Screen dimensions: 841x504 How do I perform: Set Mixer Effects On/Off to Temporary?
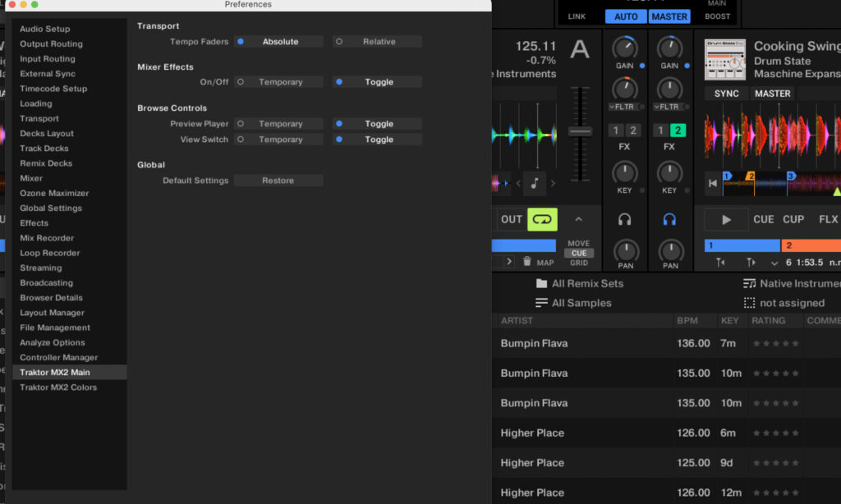tap(279, 82)
